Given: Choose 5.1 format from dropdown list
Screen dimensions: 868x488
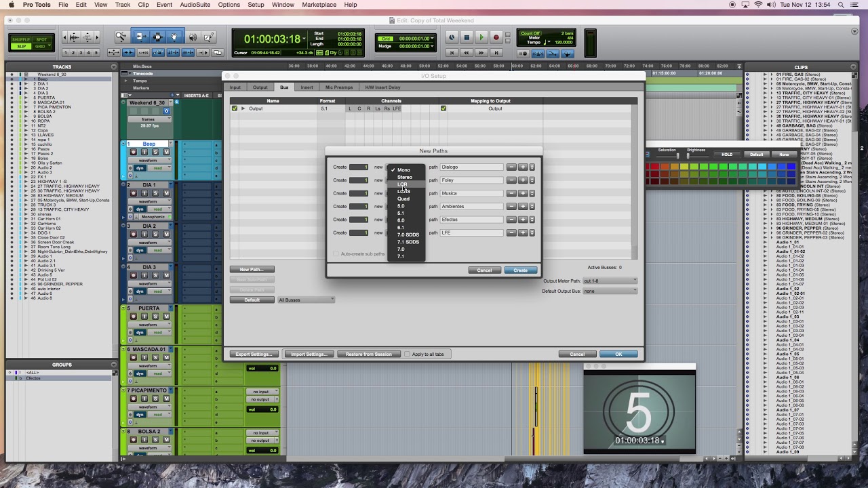Looking at the screenshot, I should [x=406, y=213].
